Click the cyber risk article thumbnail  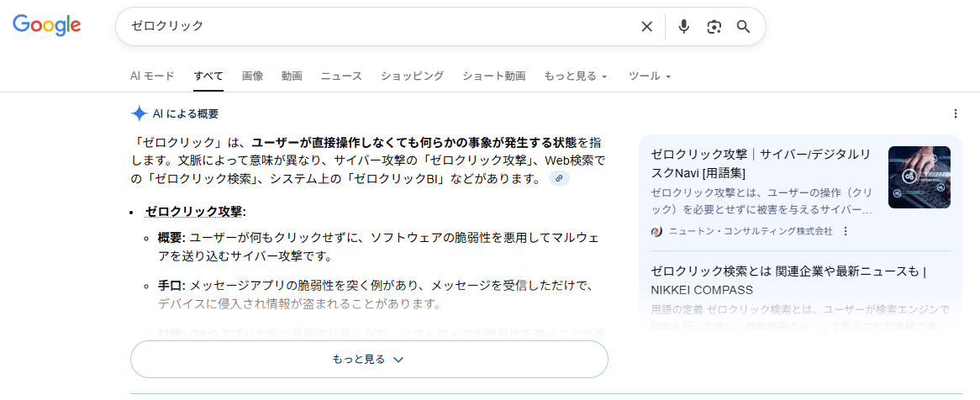coord(919,177)
